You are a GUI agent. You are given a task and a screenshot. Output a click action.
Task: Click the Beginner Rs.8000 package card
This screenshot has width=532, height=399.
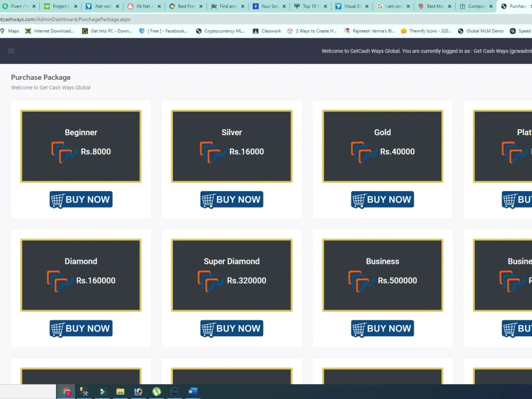coord(81,146)
